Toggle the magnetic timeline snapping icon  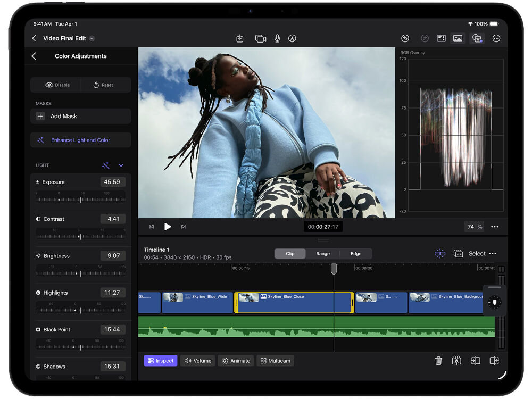(440, 254)
